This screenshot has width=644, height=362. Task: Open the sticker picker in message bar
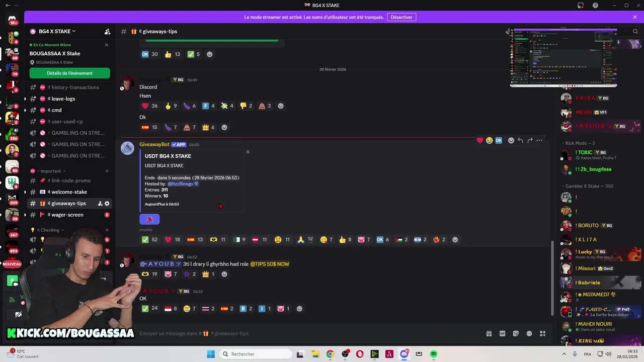pyautogui.click(x=516, y=333)
